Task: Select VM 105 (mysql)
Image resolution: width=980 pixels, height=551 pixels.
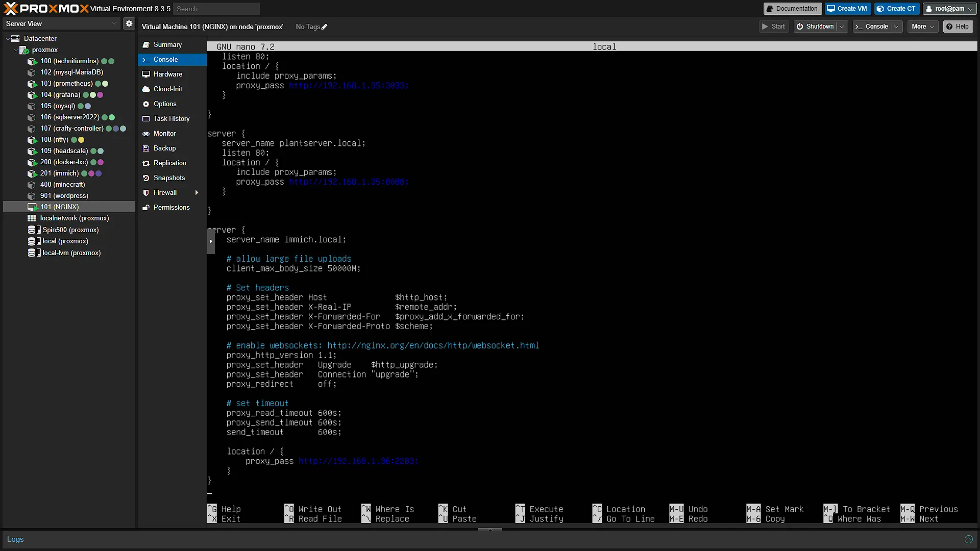Action: coord(58,106)
